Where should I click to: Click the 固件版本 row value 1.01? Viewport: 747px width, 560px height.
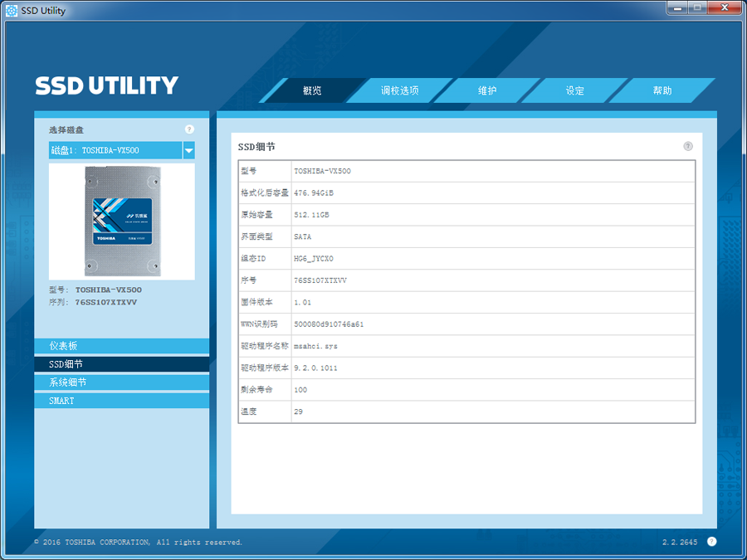(303, 303)
